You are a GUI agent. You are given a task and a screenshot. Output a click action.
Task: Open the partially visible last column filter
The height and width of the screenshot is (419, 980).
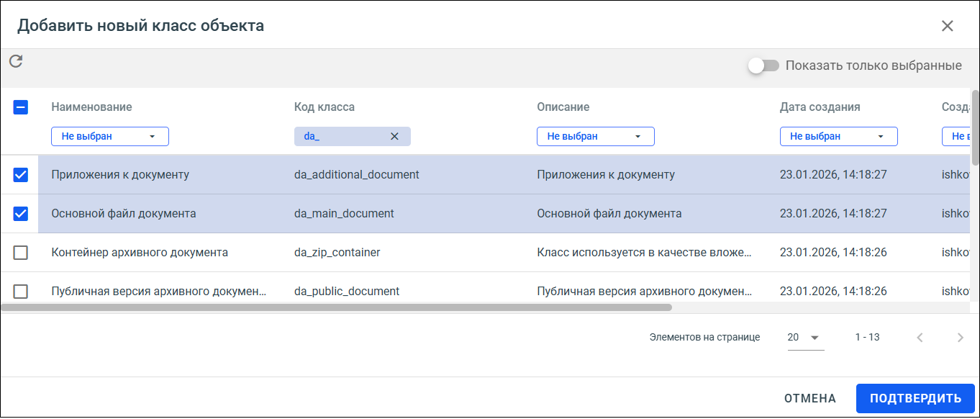pos(956,136)
